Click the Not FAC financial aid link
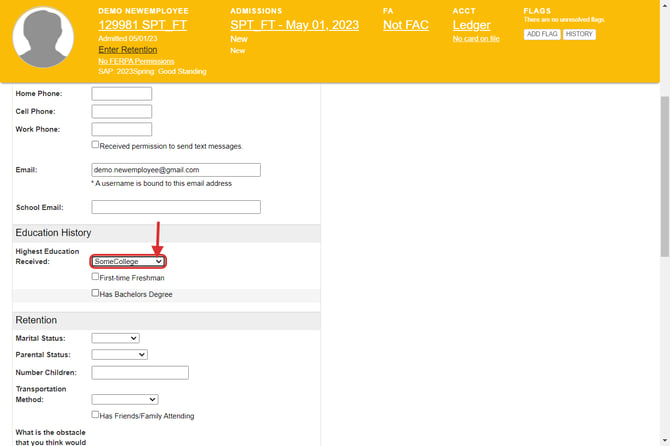 (405, 25)
